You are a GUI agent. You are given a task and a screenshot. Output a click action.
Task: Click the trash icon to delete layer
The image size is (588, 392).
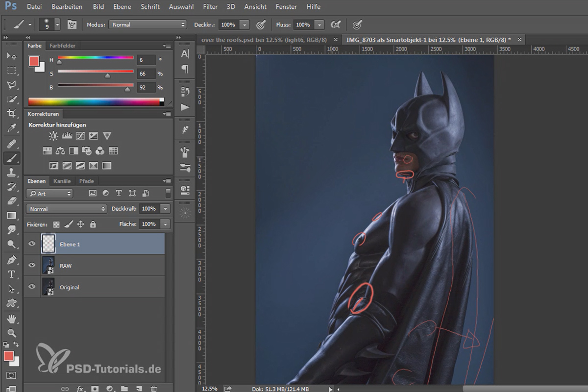pos(154,389)
